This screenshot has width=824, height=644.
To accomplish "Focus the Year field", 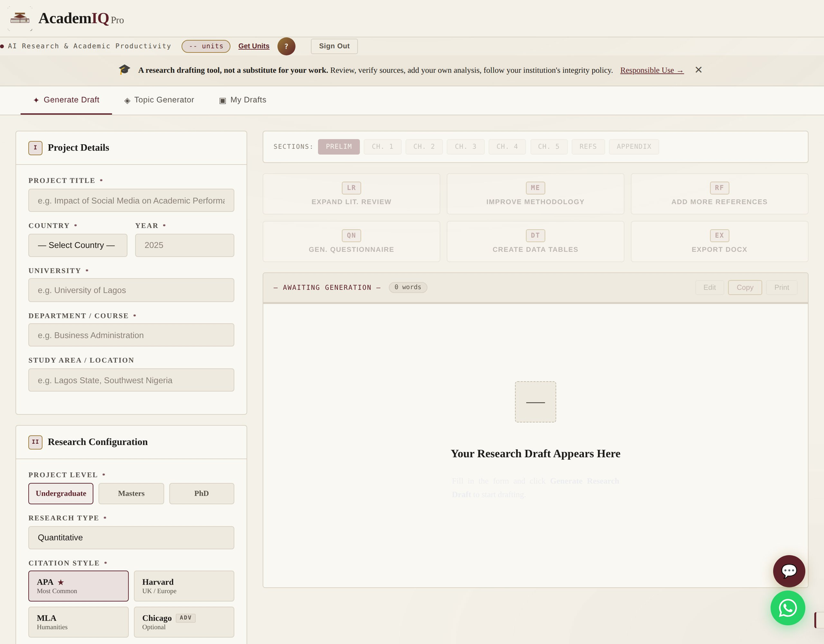I will coord(185,245).
